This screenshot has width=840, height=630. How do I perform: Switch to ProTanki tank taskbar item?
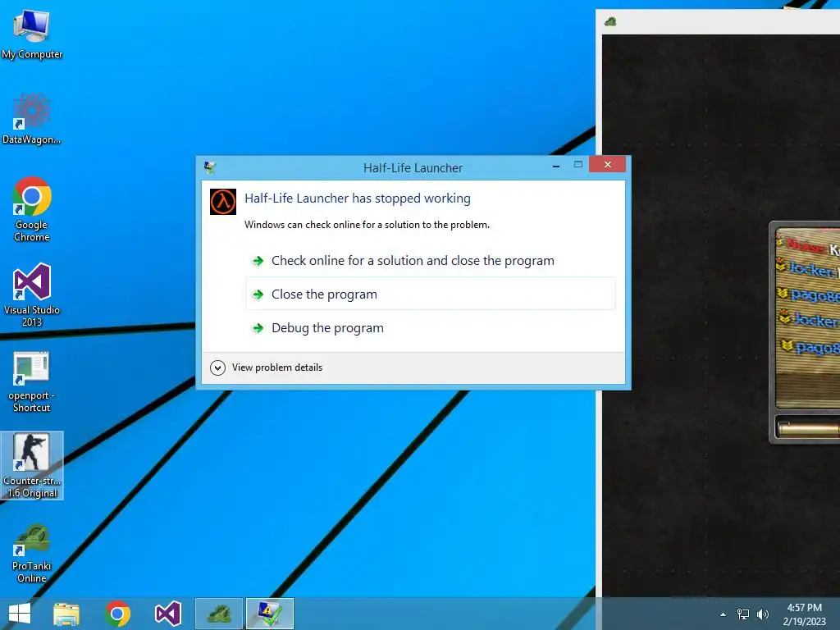click(x=218, y=614)
